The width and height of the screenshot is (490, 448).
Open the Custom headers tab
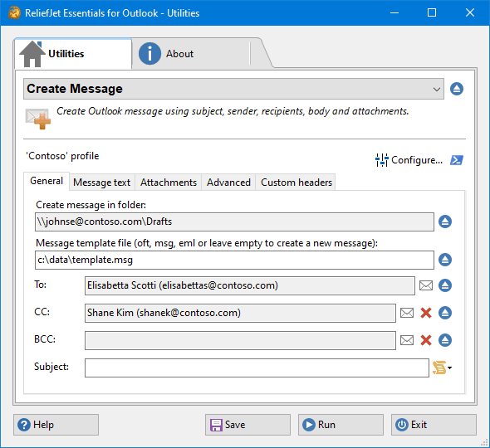[x=296, y=183]
